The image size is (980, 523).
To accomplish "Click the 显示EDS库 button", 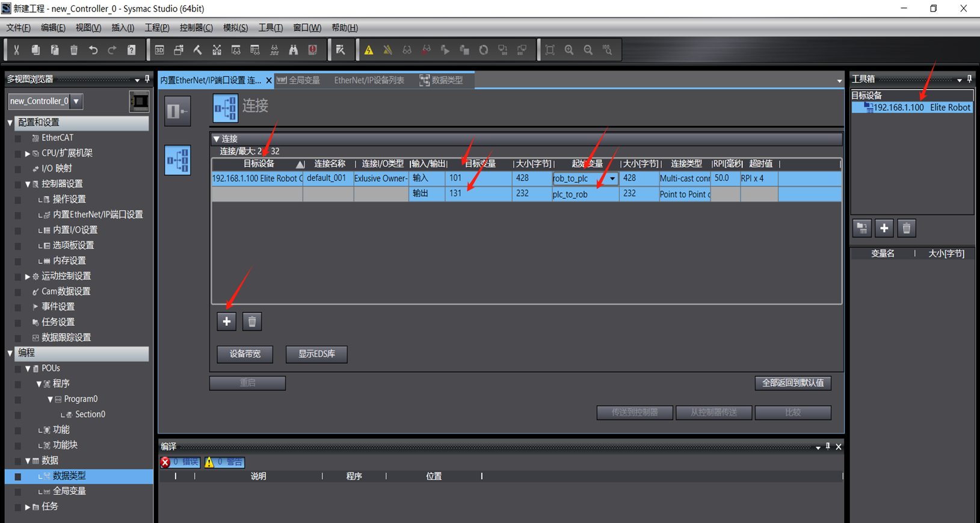I will click(x=316, y=354).
